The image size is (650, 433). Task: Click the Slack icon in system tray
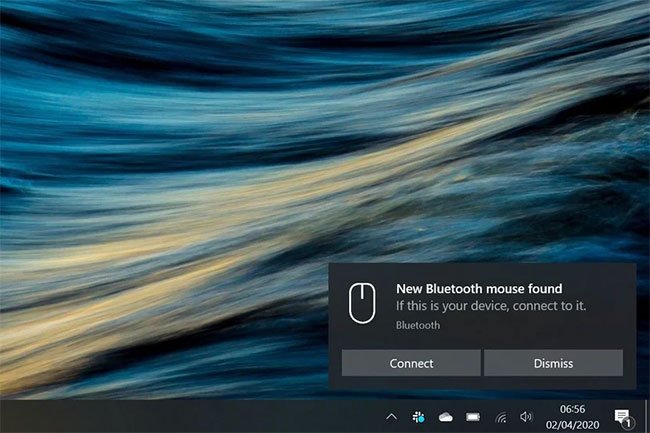coord(419,416)
